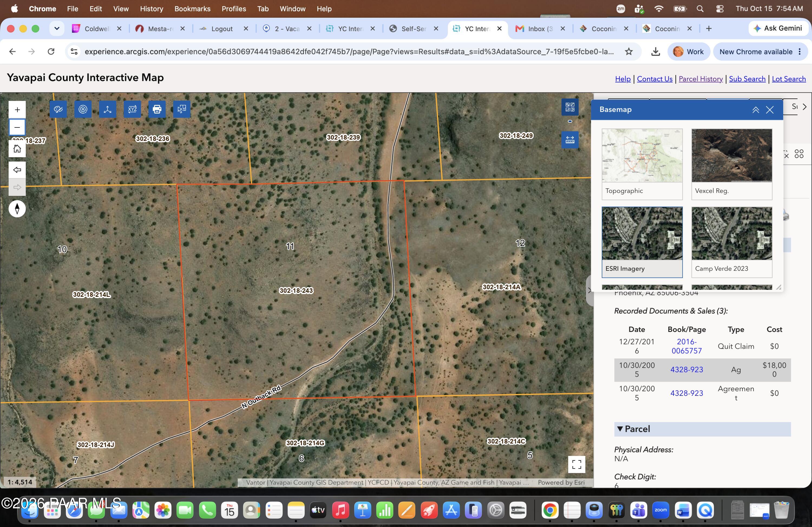
Task: Open the print map tool
Action: [157, 109]
